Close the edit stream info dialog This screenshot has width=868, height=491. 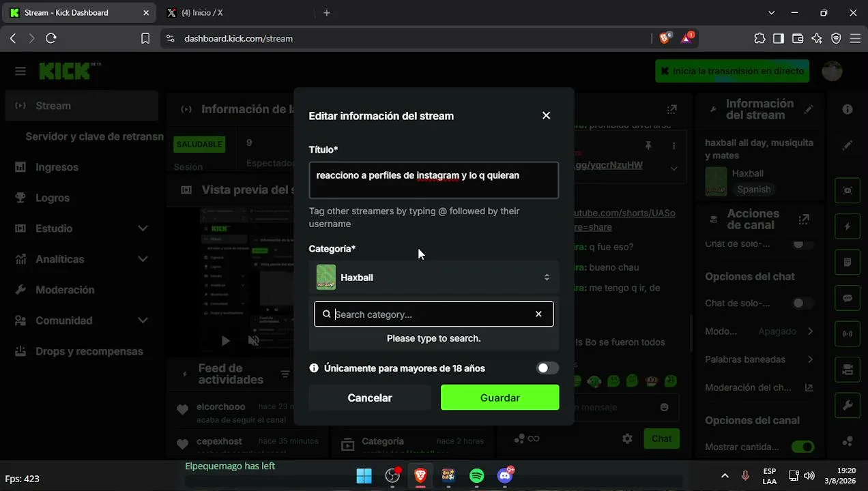pyautogui.click(x=546, y=116)
